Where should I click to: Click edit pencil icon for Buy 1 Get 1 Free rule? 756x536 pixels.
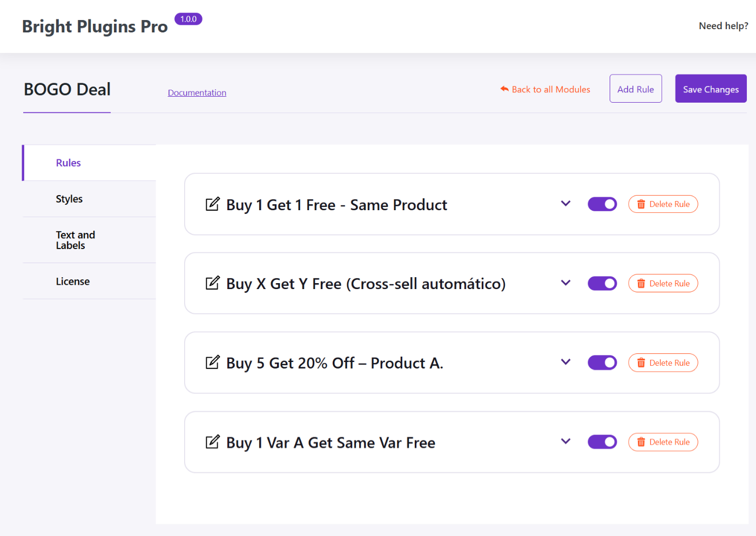point(213,204)
